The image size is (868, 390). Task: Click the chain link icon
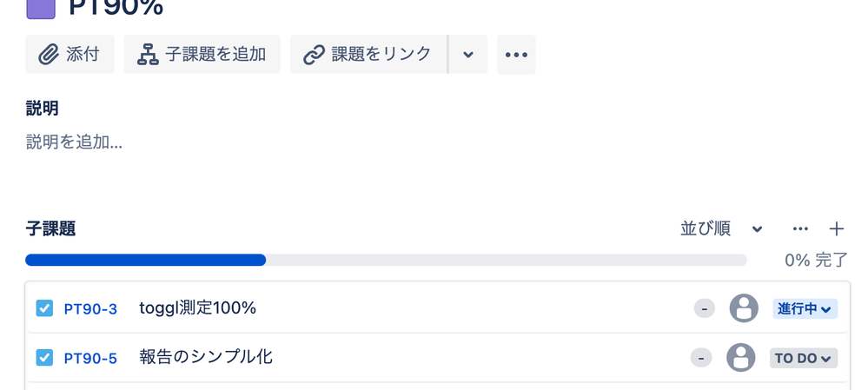pyautogui.click(x=314, y=55)
